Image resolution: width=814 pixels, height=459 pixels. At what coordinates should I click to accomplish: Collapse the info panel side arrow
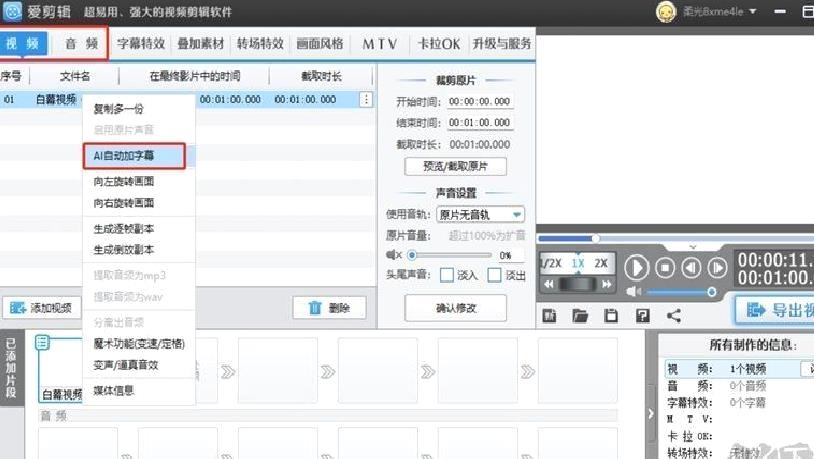(x=651, y=414)
